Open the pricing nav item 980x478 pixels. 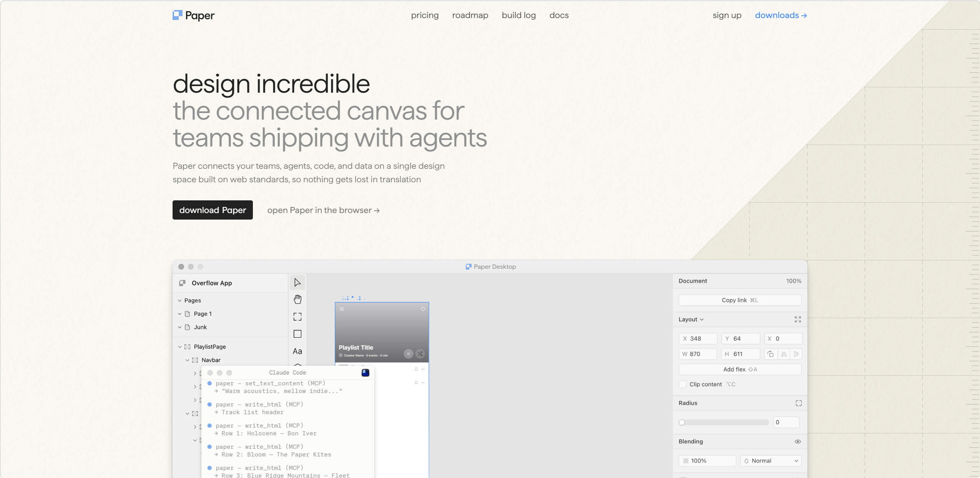[x=425, y=15]
